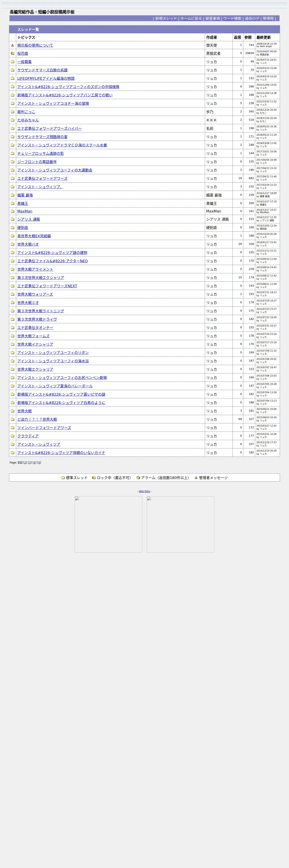The height and width of the screenshot is (868, 289).
Task: Click the folder icon beside ど迫力！？！？世界大戦
Action: pyautogui.click(x=12, y=419)
